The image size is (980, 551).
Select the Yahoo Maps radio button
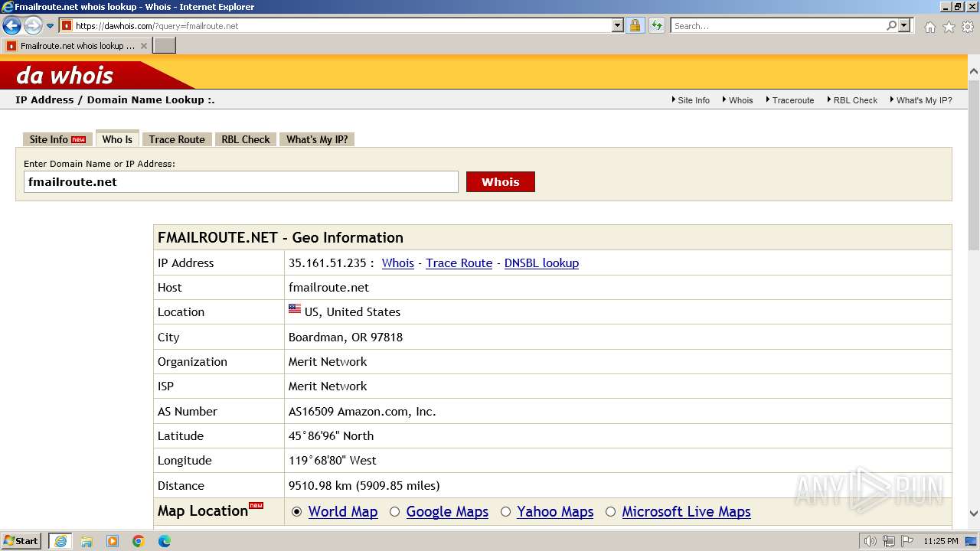[x=505, y=512]
